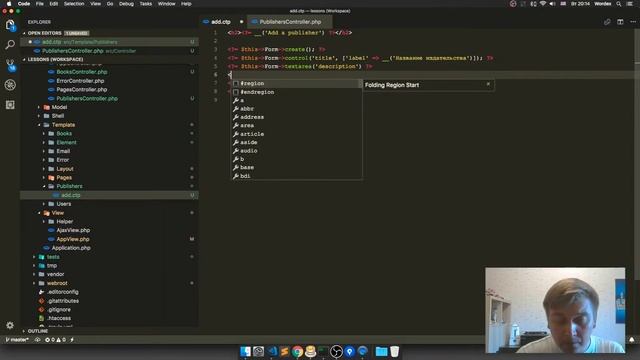Open Sublime Text from the Dock

(284, 351)
